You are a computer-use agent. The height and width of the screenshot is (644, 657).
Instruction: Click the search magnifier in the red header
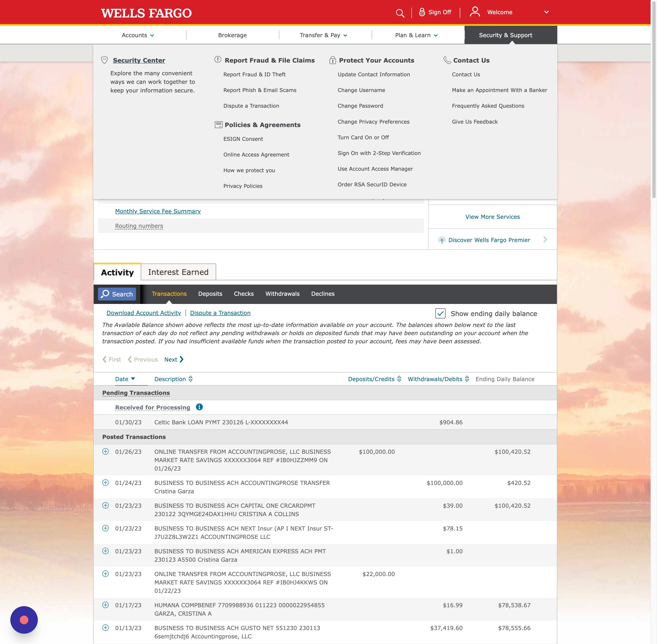(x=400, y=12)
